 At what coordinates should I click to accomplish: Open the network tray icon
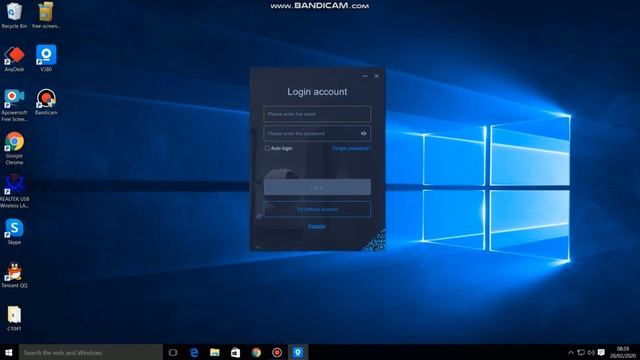(581, 353)
